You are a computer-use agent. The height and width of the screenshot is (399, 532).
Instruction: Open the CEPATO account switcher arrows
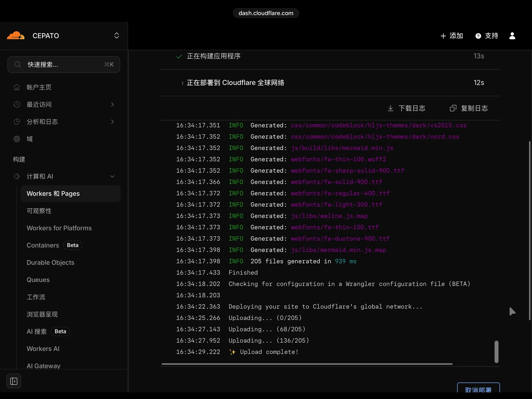point(116,35)
